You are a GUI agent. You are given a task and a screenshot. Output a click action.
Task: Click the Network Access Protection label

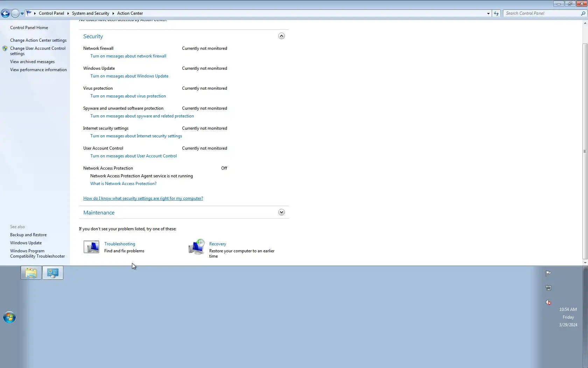pos(108,168)
